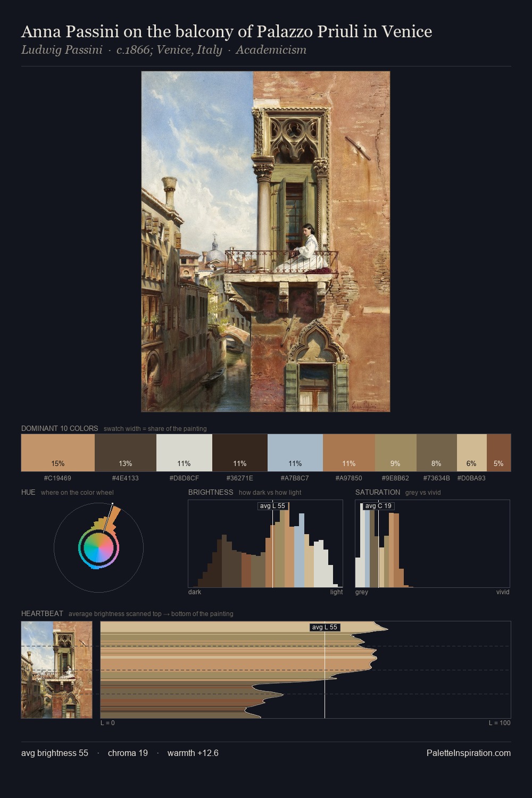The width and height of the screenshot is (532, 798).
Task: Click the 'avg L 55' label in Brightness
Action: click(x=272, y=506)
